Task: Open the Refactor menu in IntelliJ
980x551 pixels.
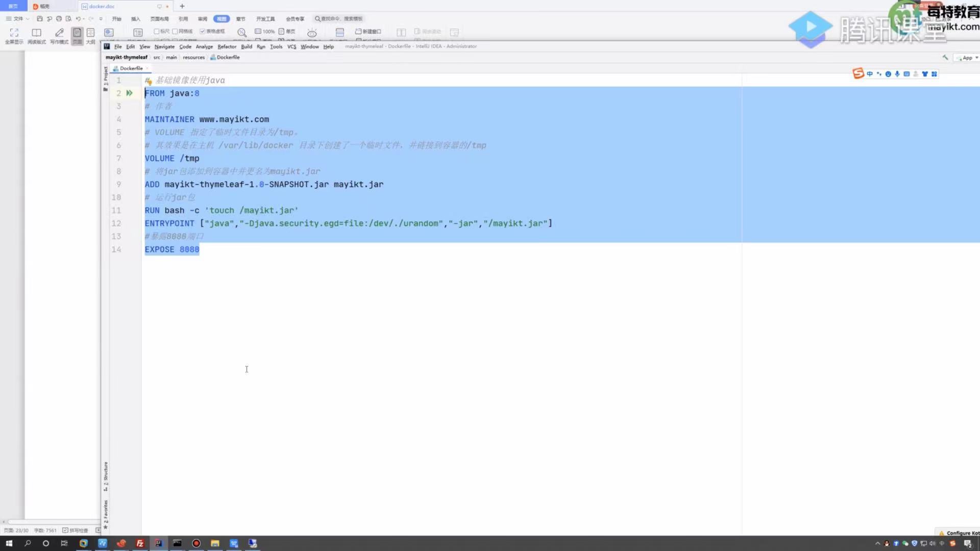Action: (227, 46)
